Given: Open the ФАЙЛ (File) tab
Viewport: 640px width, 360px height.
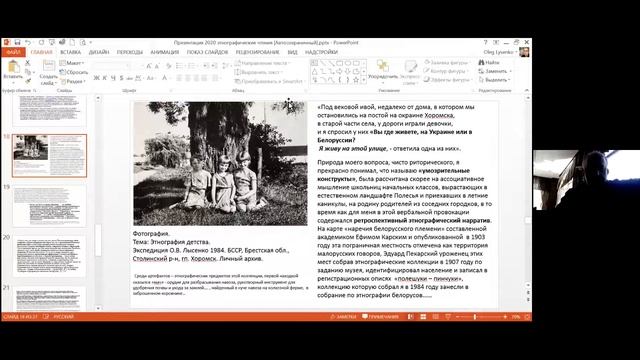Looking at the screenshot, I should [13, 52].
